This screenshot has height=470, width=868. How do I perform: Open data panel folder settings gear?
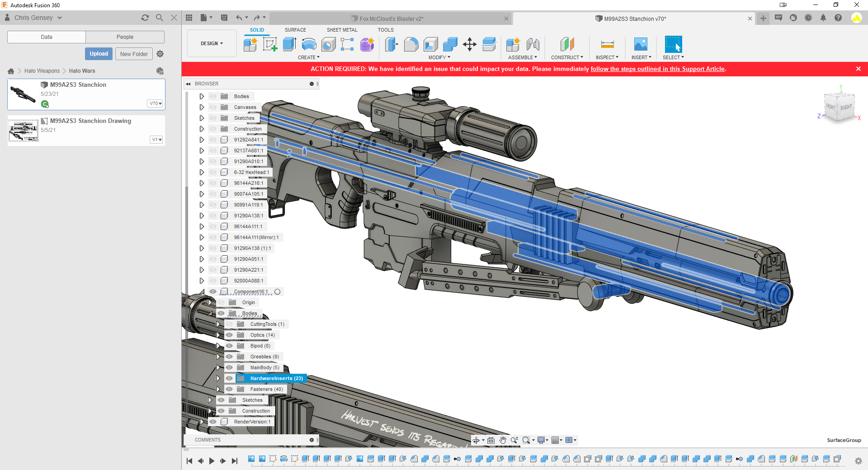[160, 54]
